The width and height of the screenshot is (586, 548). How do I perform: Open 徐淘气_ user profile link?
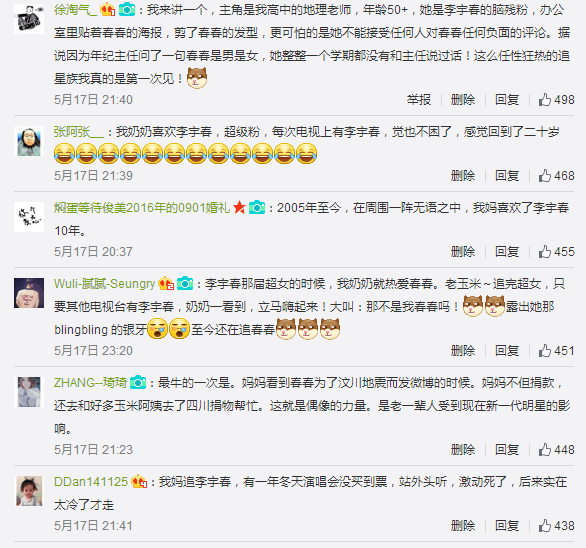pos(75,9)
